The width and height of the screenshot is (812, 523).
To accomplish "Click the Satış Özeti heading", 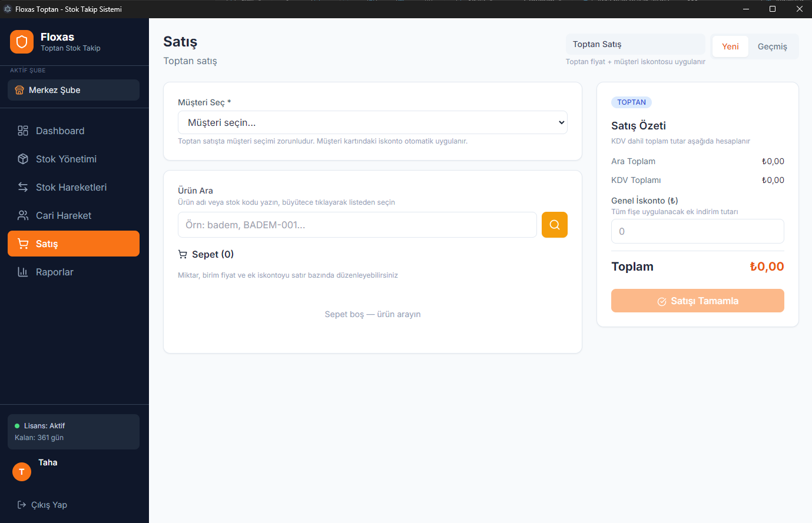I will 638,126.
